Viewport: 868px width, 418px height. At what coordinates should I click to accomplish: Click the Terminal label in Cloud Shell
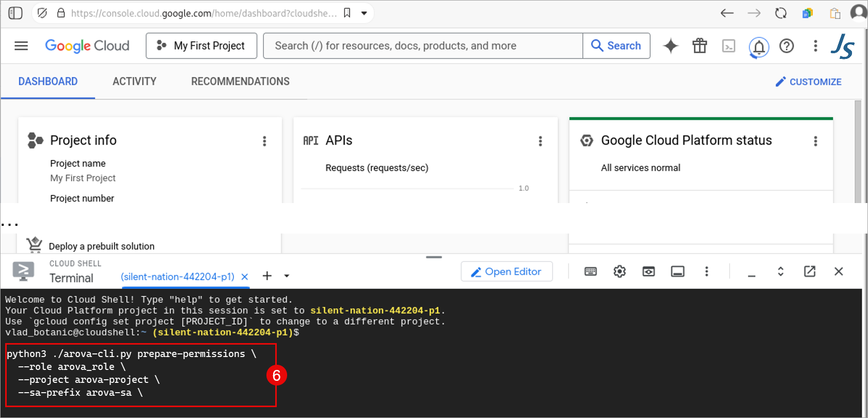[71, 278]
